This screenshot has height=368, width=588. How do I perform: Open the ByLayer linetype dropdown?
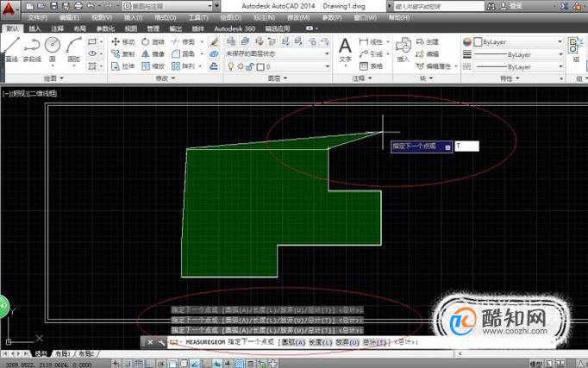[x=518, y=67]
